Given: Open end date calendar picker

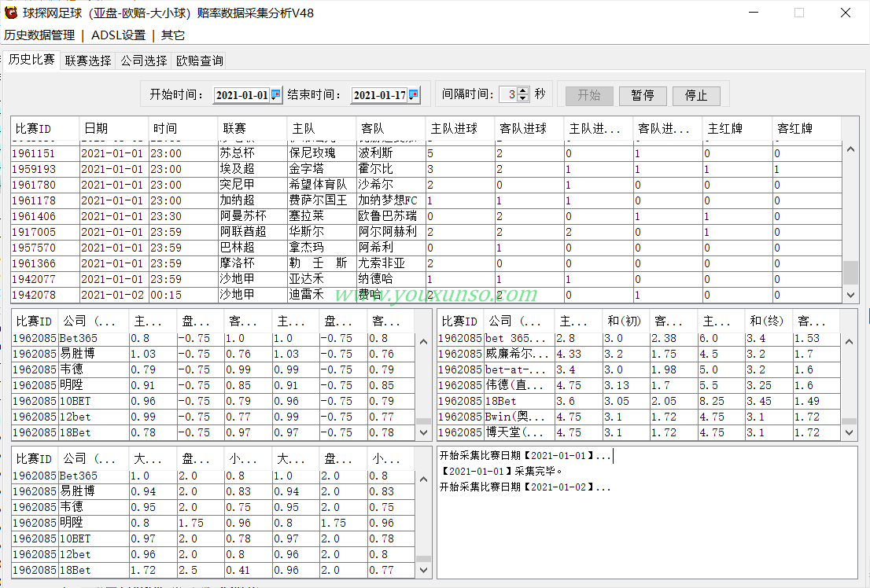Looking at the screenshot, I should [x=413, y=95].
